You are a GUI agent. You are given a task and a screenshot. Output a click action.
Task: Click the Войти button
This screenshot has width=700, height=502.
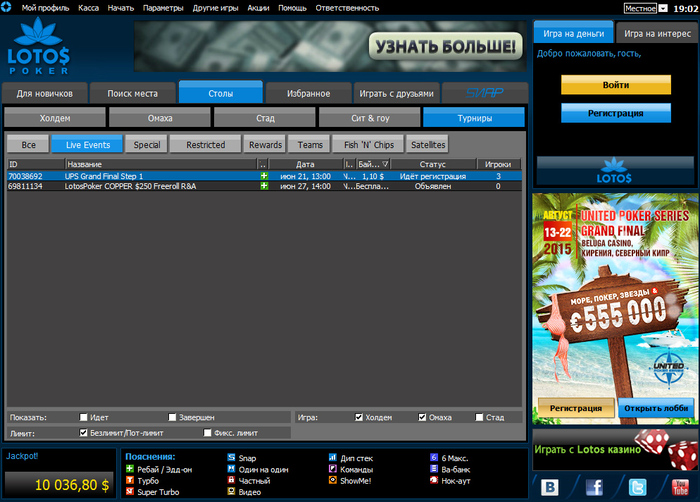click(x=616, y=85)
